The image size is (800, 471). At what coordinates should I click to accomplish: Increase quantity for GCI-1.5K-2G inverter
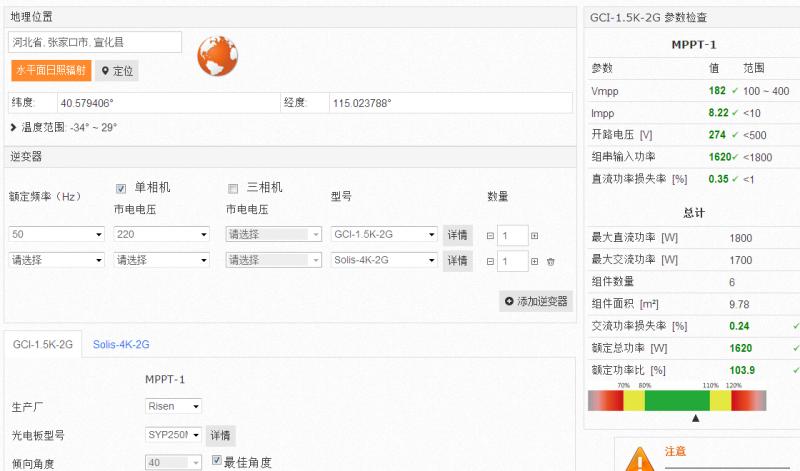tap(534, 235)
